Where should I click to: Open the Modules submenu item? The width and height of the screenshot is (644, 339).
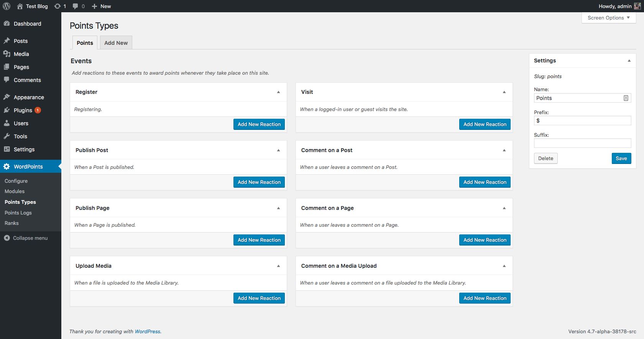pos(15,191)
